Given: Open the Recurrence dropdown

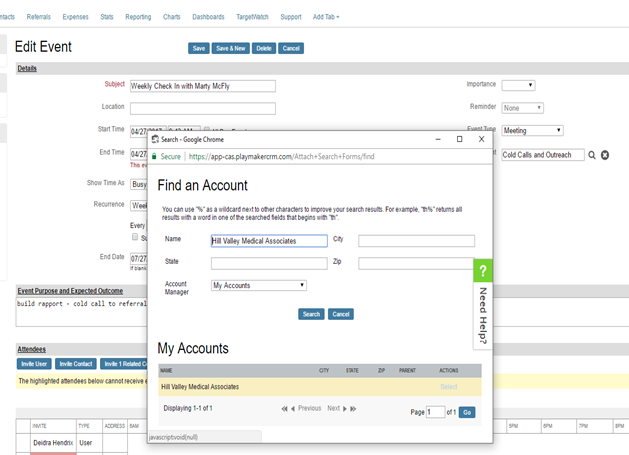Looking at the screenshot, I should [x=139, y=205].
